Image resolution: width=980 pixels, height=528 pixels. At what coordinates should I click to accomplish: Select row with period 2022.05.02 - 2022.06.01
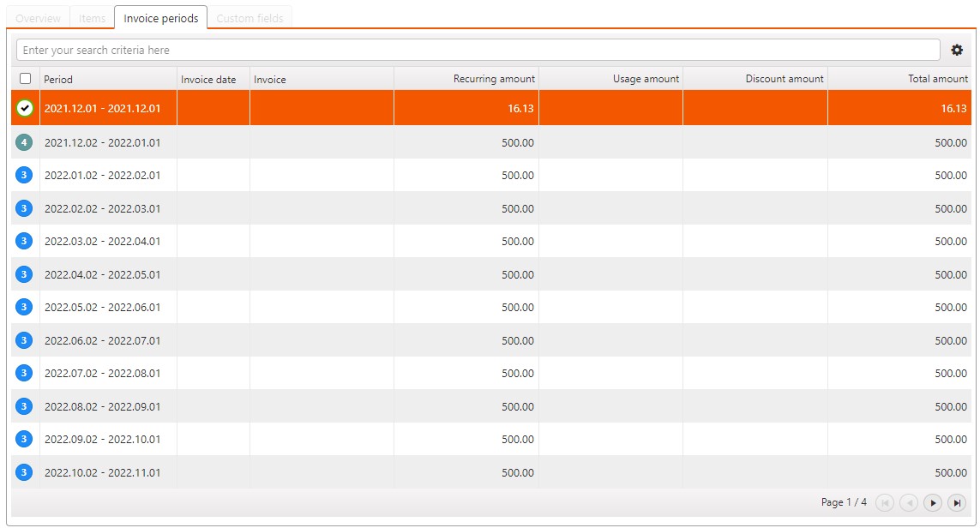click(x=102, y=307)
